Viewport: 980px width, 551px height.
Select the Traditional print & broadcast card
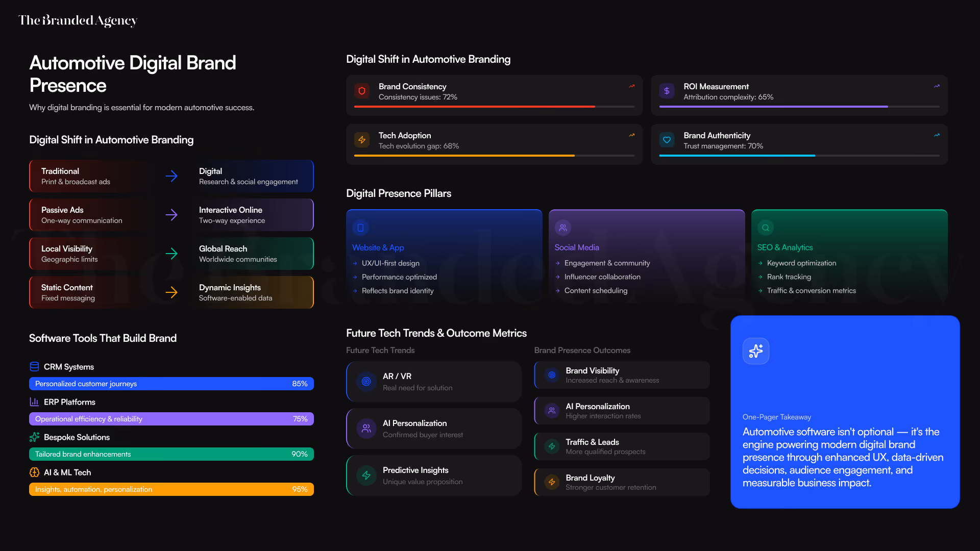92,176
